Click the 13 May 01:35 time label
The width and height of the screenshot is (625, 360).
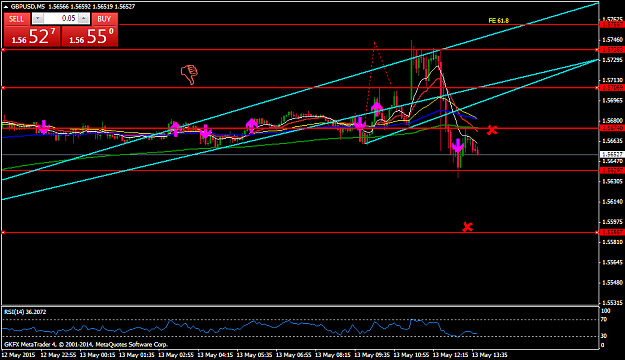(x=137, y=355)
